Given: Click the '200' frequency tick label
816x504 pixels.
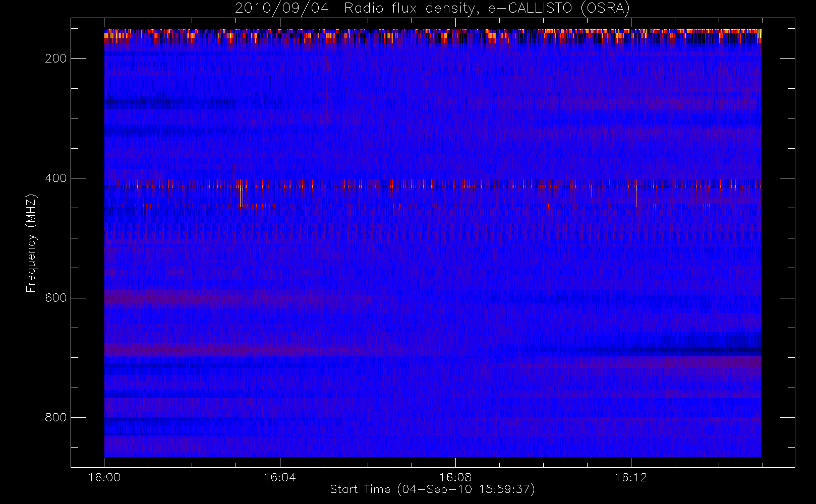Looking at the screenshot, I should [x=55, y=58].
